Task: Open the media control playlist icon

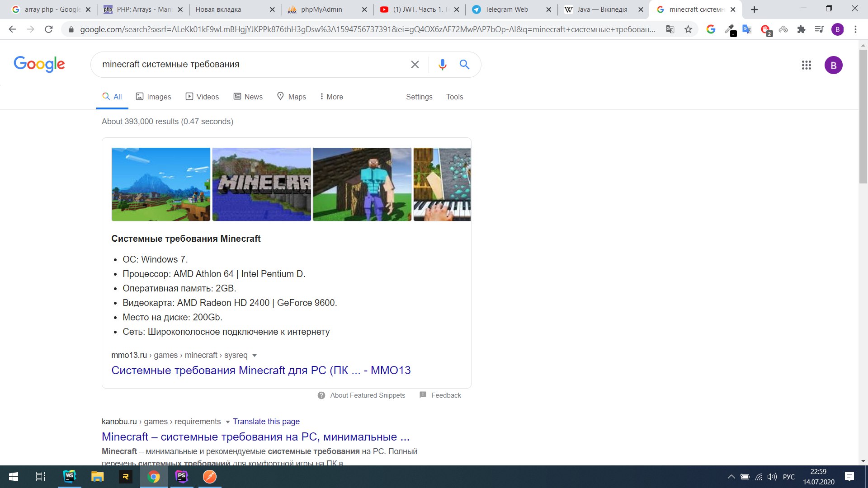Action: (819, 29)
